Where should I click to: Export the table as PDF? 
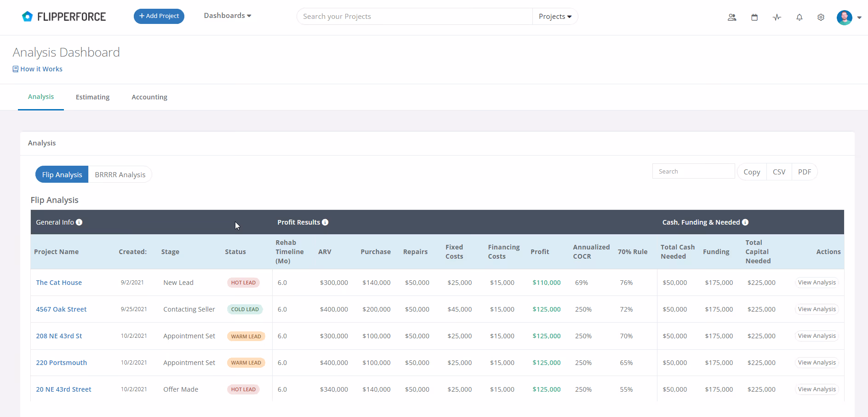point(805,172)
